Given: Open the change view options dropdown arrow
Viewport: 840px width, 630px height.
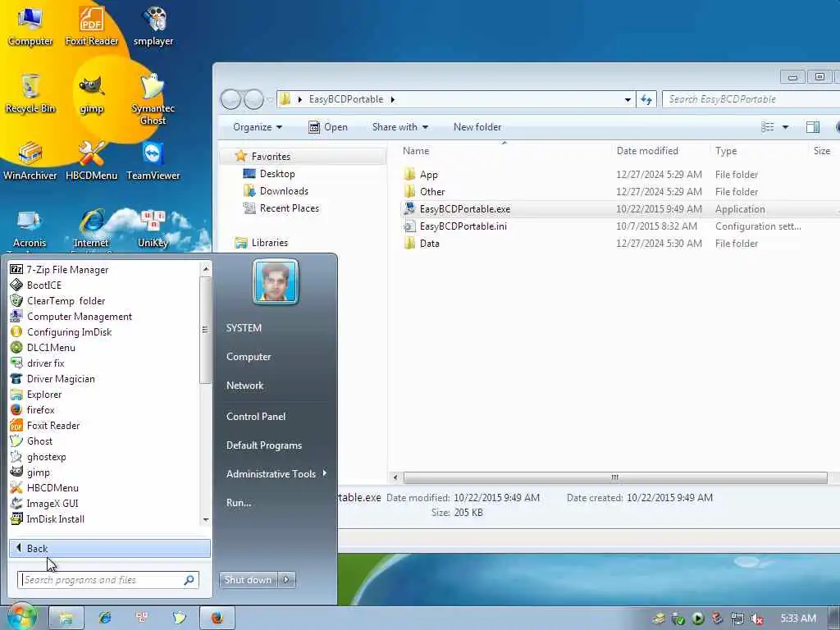Looking at the screenshot, I should tap(785, 127).
